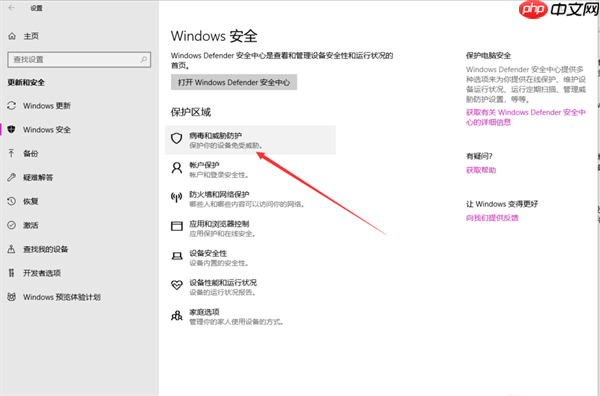The height and width of the screenshot is (396, 600).
Task: Select Windows 安全 in the sidebar
Action: pos(47,130)
